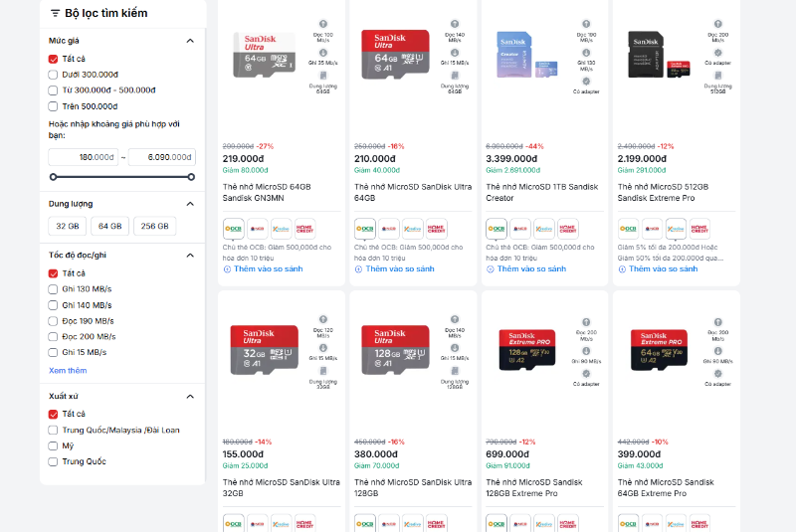
Task: Click the maximum handle of price slider
Action: (191, 177)
